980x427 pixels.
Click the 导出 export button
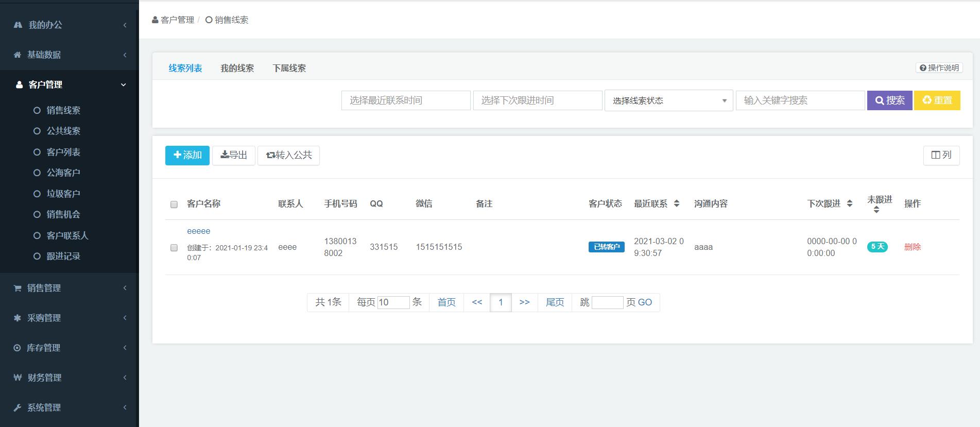[234, 155]
